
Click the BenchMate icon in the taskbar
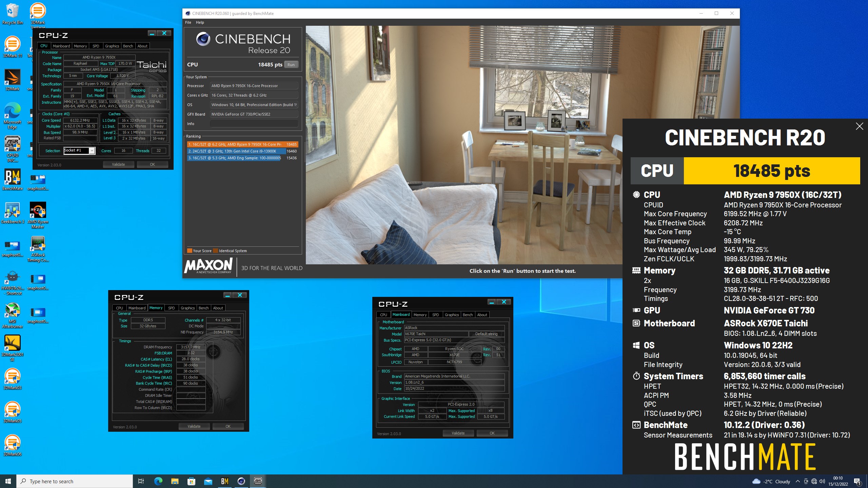(x=224, y=481)
